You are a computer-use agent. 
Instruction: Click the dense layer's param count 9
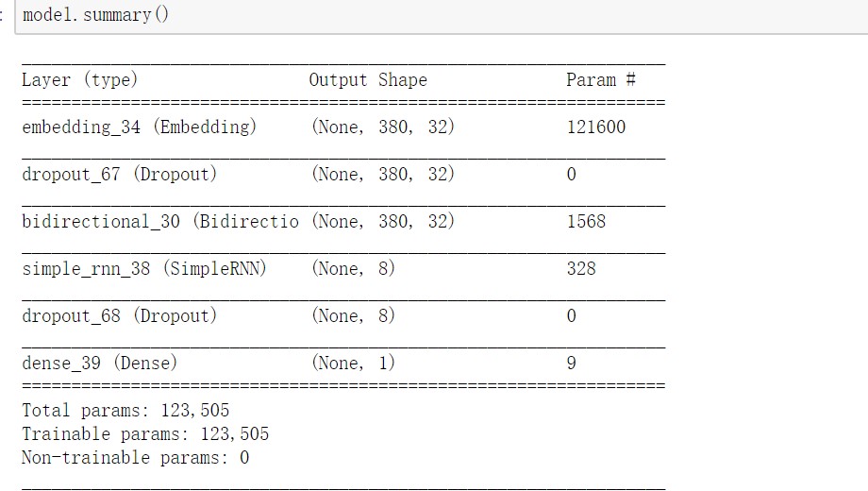[x=572, y=363]
